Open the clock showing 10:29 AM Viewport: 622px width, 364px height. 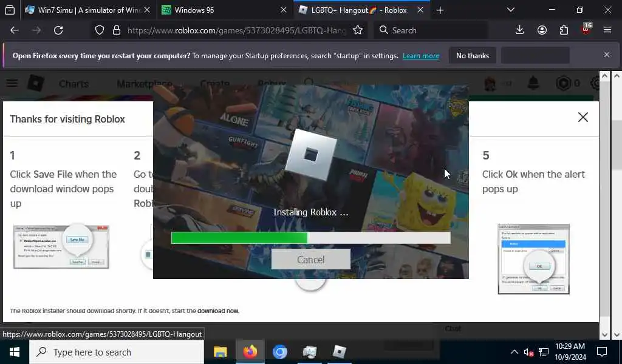pos(570,352)
